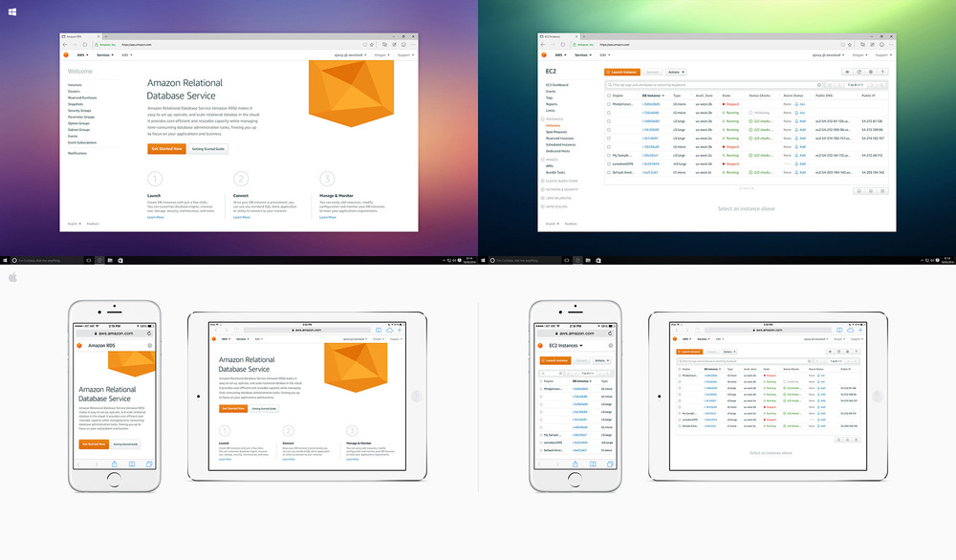Tick the select-all checkbox in the desktop EC2 table header
956x560 pixels.
pos(608,96)
